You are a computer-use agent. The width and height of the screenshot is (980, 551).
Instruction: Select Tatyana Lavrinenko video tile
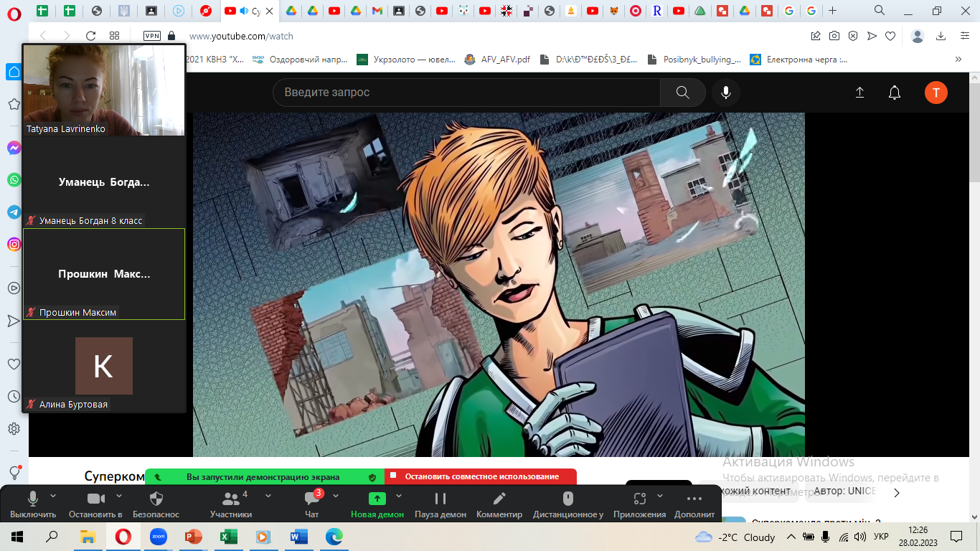click(104, 90)
